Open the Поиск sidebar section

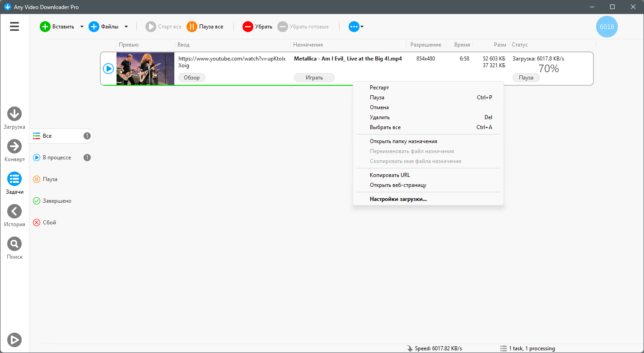pos(14,248)
